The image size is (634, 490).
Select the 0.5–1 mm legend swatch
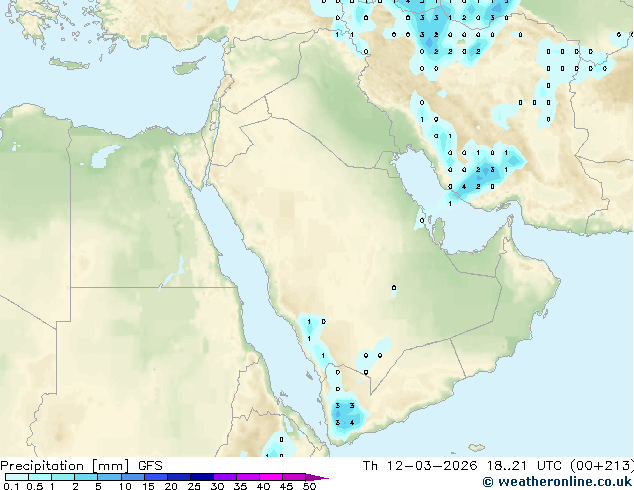point(40,477)
